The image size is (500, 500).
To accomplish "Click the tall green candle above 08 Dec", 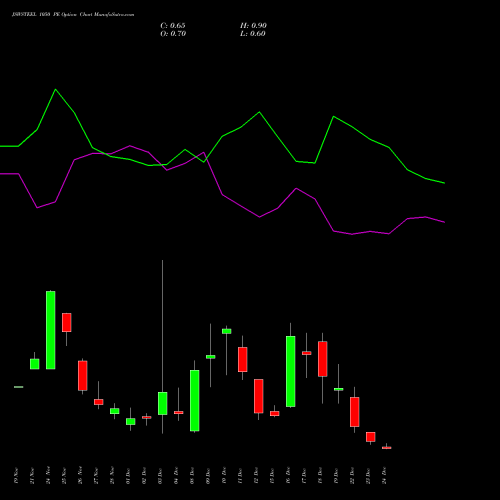I will [195, 401].
